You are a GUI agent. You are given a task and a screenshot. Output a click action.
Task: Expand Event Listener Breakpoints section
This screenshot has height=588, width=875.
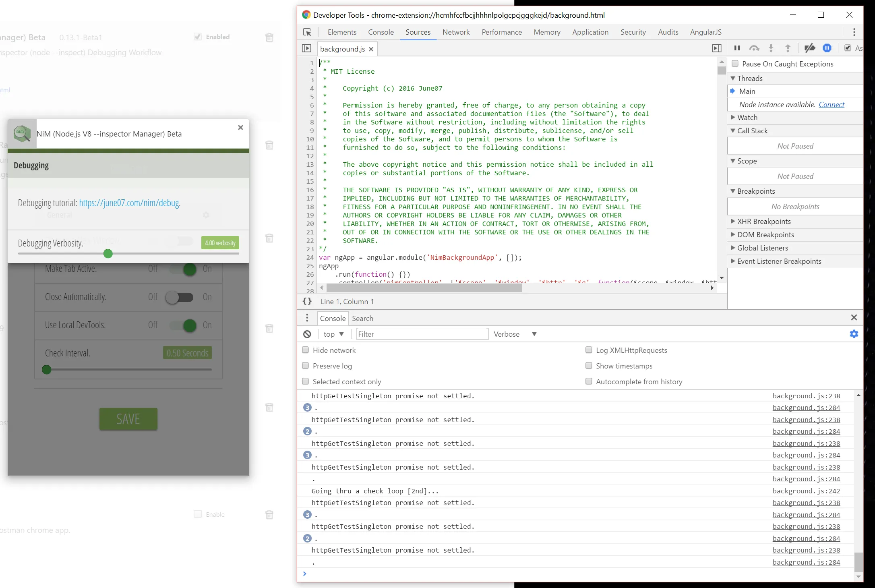coord(779,261)
